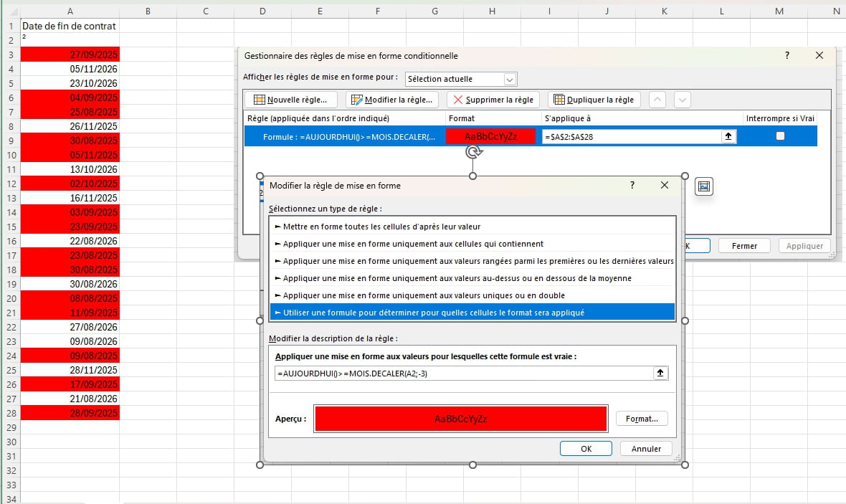Select cell with date 30/08/2026

coord(70,284)
